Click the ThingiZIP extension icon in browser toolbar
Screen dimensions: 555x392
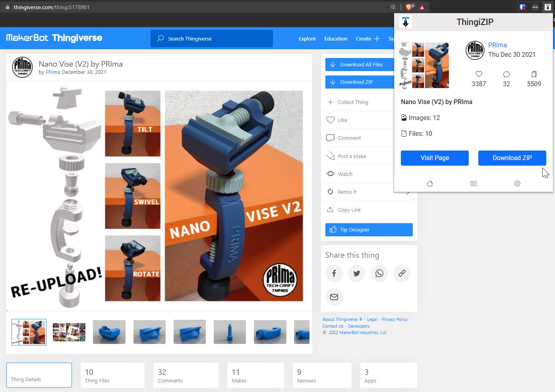(547, 7)
